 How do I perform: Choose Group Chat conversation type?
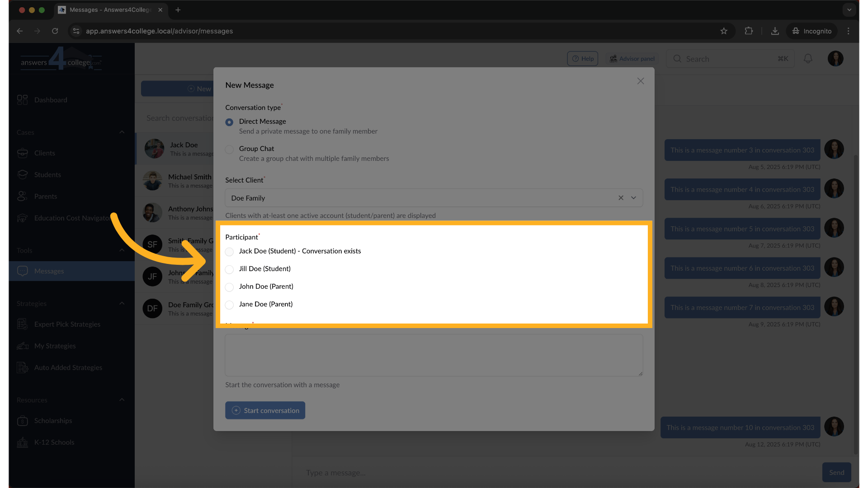pyautogui.click(x=229, y=149)
